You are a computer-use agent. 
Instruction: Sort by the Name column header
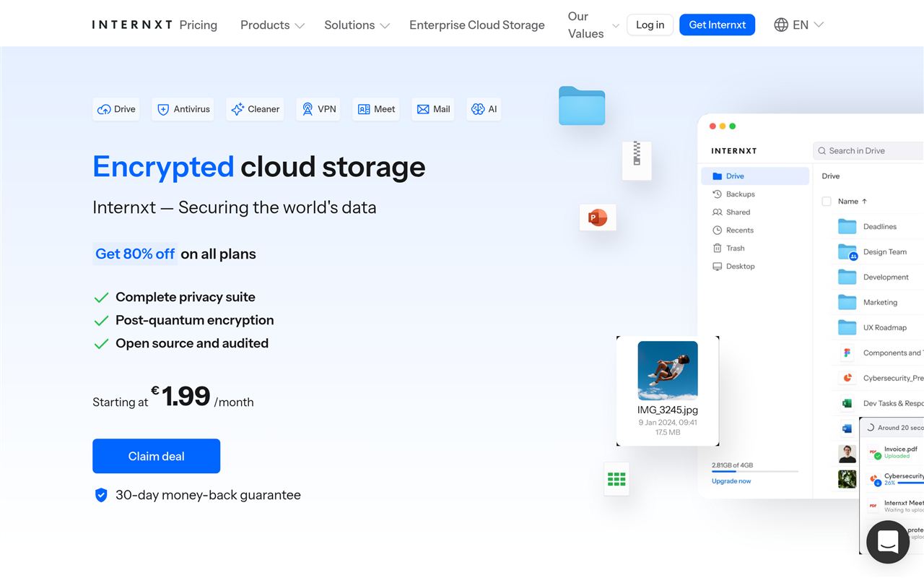click(x=853, y=202)
